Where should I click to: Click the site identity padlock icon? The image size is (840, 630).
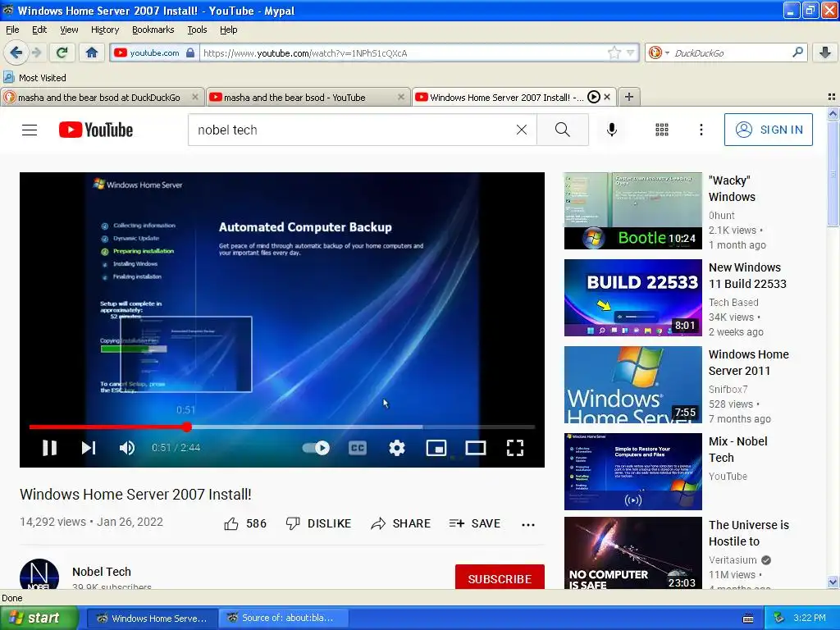pyautogui.click(x=190, y=52)
